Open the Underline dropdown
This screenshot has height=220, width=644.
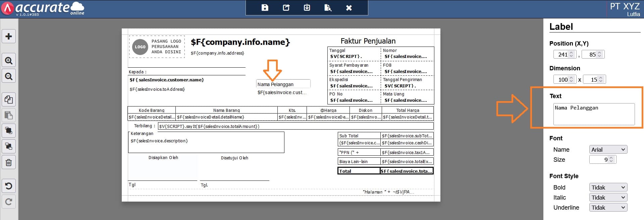click(x=608, y=208)
